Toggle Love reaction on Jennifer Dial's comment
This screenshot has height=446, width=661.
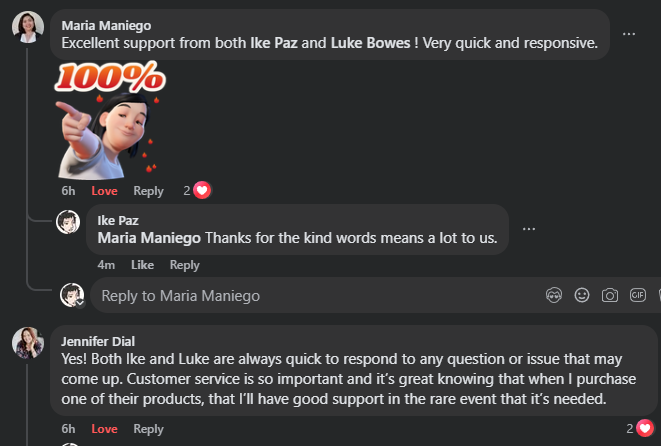104,429
